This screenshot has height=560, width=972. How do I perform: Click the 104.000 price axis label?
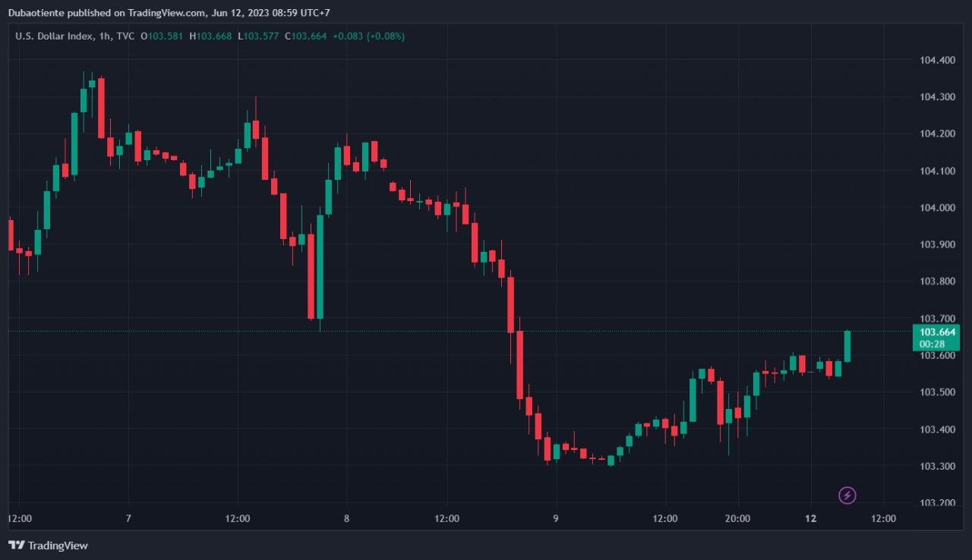(x=936, y=208)
